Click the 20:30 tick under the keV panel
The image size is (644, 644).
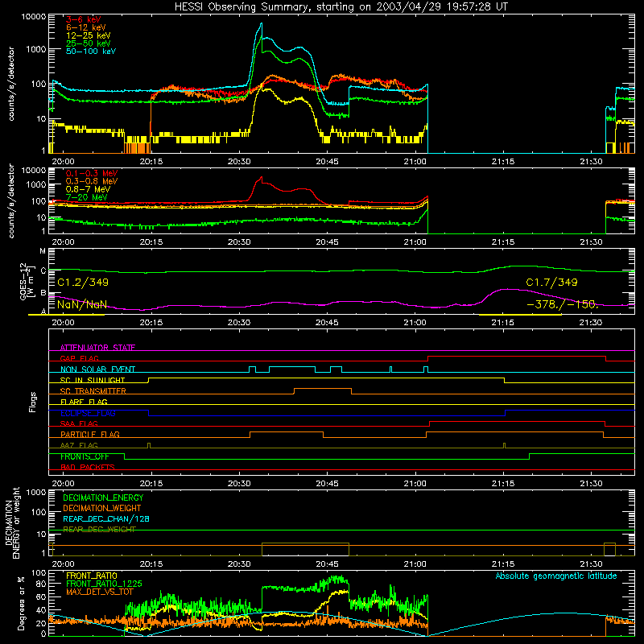(239, 162)
